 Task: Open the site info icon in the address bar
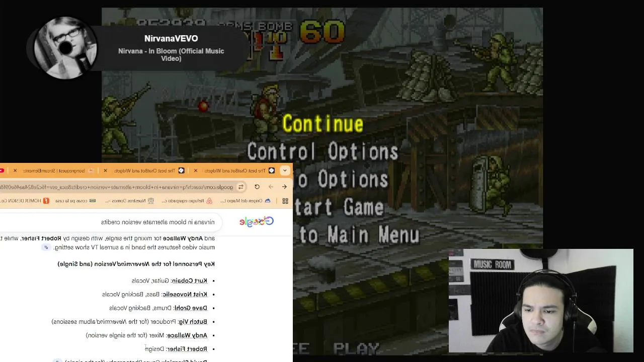point(241,187)
